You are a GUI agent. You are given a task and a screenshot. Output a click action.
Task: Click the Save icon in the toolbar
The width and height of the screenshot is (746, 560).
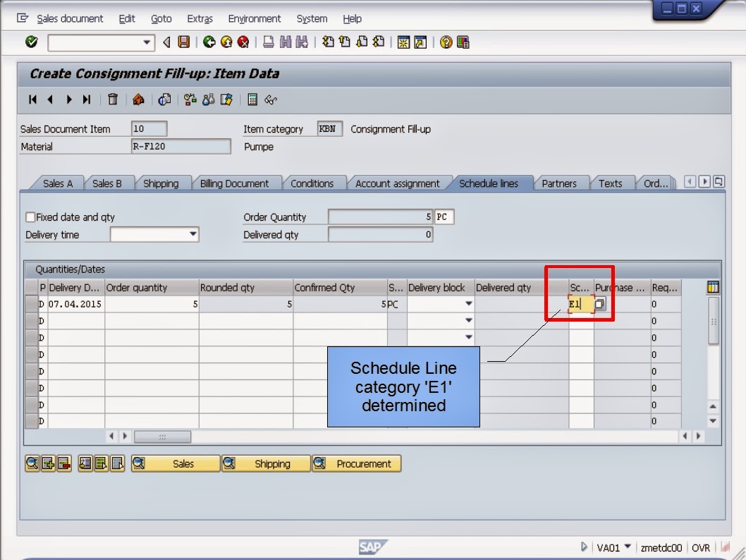(183, 42)
